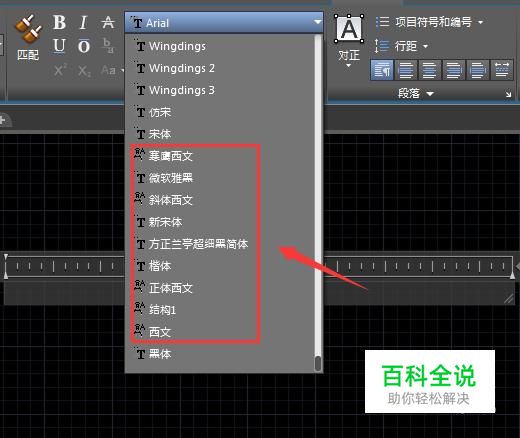Select 微软雅黑 font in list
This screenshot has width=520, height=438.
(x=220, y=178)
